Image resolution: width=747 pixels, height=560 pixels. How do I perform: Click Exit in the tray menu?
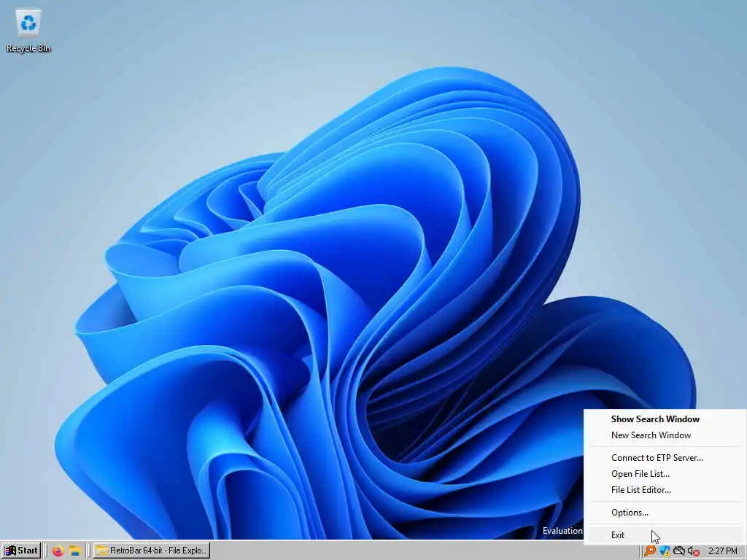(665, 534)
